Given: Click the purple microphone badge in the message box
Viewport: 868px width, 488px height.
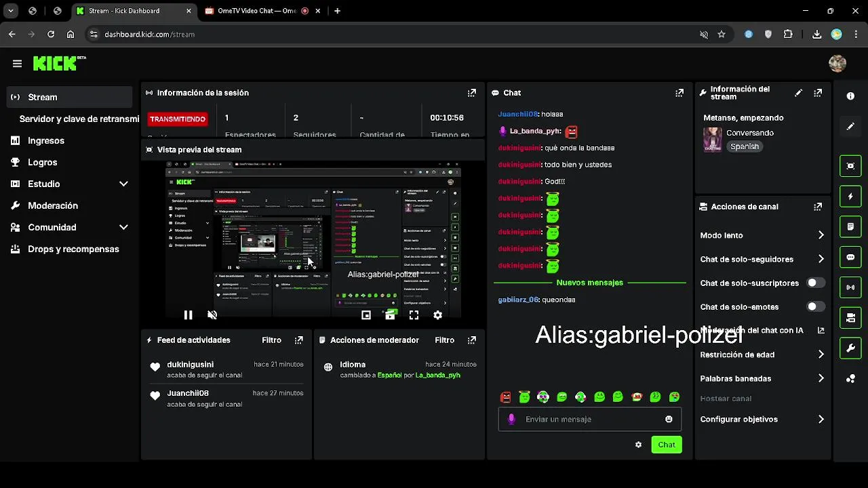Looking at the screenshot, I should click(511, 420).
